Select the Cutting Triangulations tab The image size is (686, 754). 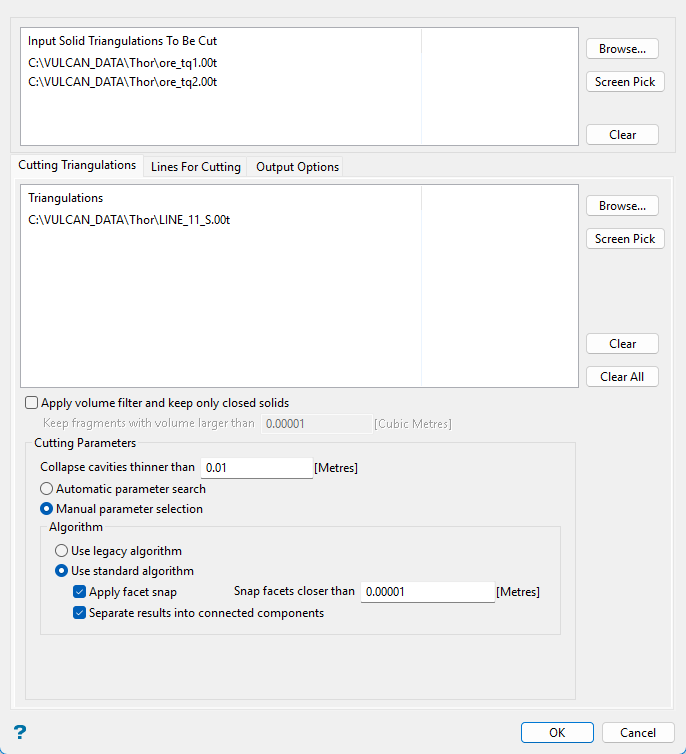click(x=77, y=165)
